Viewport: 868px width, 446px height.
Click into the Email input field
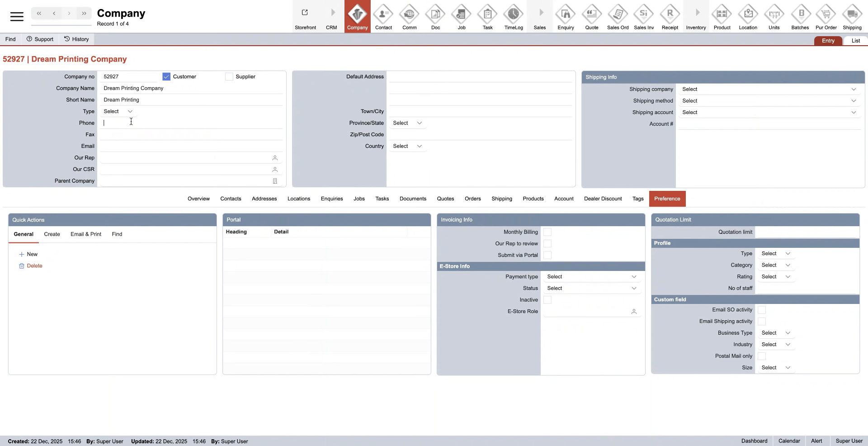pos(190,147)
